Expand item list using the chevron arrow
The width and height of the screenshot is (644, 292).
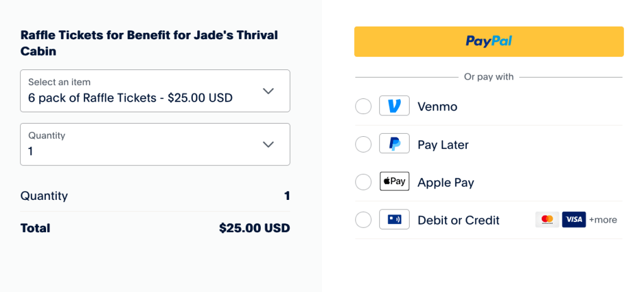point(268,91)
